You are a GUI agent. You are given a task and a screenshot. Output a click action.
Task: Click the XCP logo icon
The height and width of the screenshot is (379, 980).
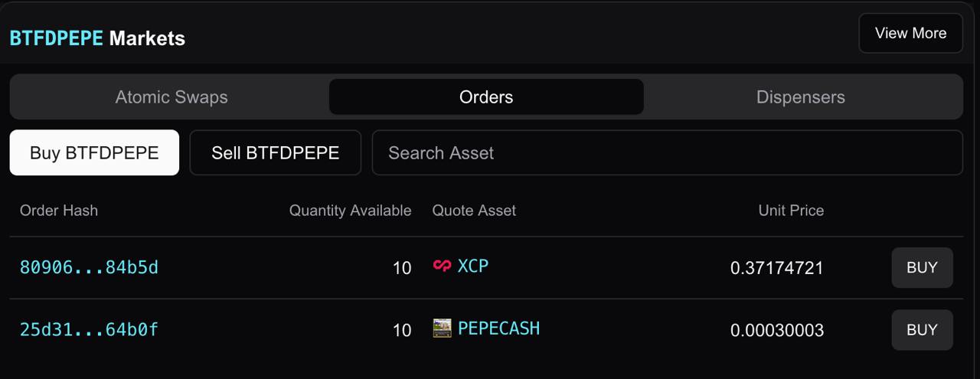click(442, 266)
